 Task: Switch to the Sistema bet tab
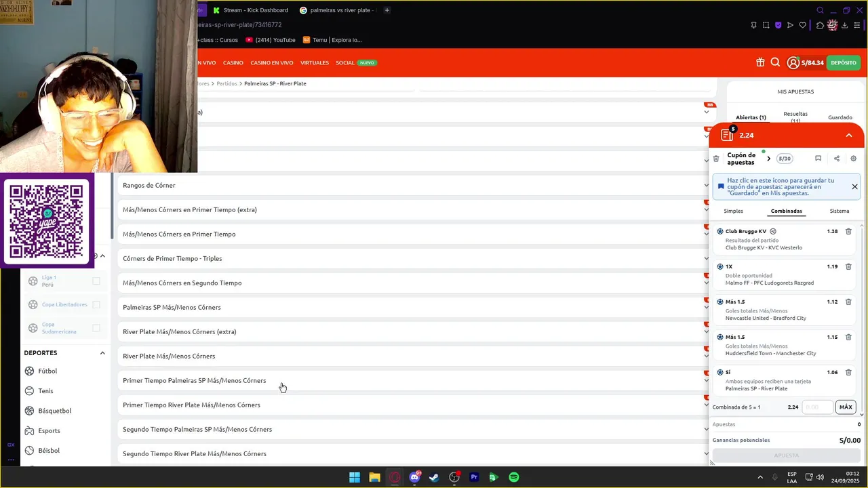tap(840, 211)
